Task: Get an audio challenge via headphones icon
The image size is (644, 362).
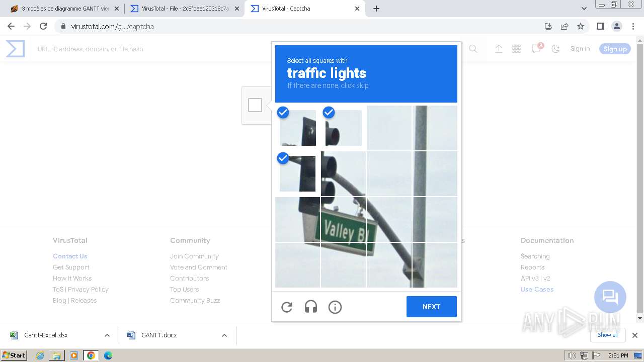Action: tap(311, 307)
